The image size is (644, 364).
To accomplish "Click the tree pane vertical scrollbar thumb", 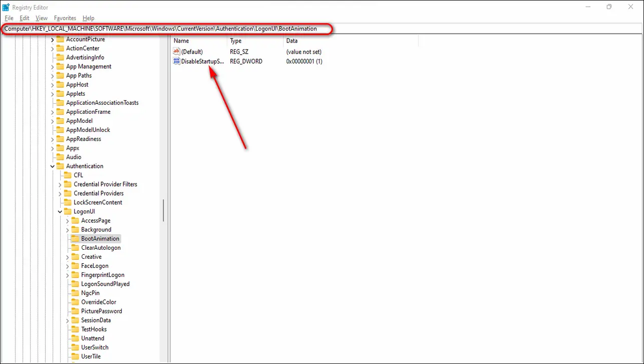I will pyautogui.click(x=163, y=211).
